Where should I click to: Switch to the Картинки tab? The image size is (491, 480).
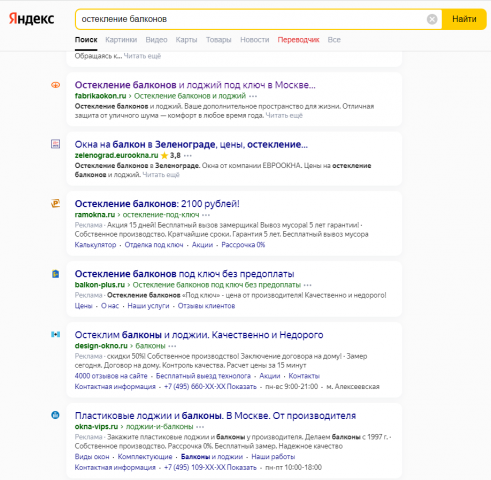click(121, 40)
